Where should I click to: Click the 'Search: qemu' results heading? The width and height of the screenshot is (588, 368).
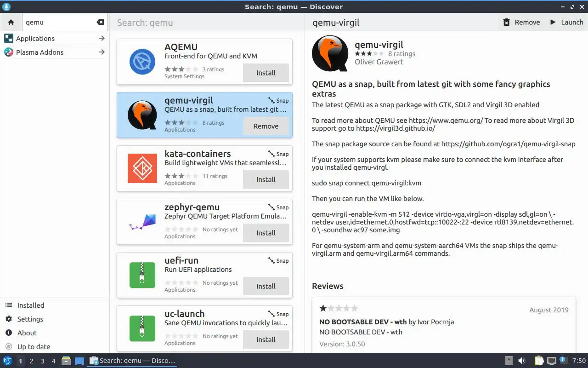pos(145,23)
